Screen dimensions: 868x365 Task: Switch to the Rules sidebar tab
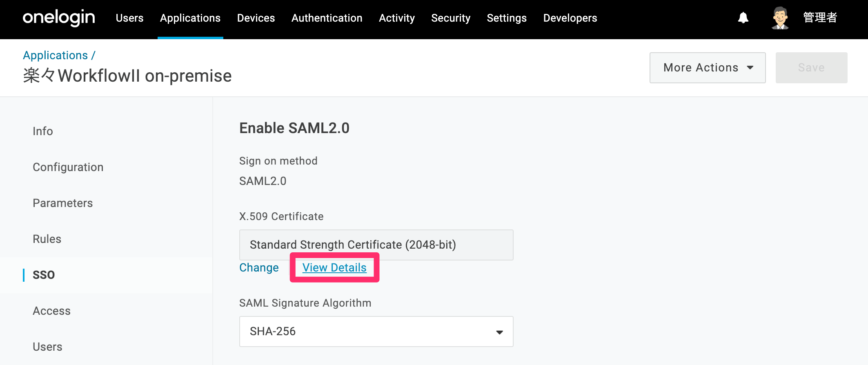coord(47,239)
